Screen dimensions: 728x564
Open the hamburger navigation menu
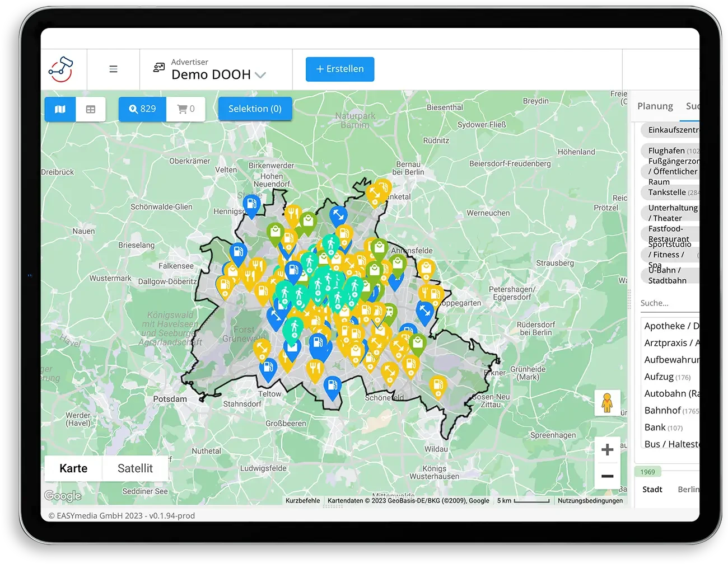pyautogui.click(x=113, y=69)
